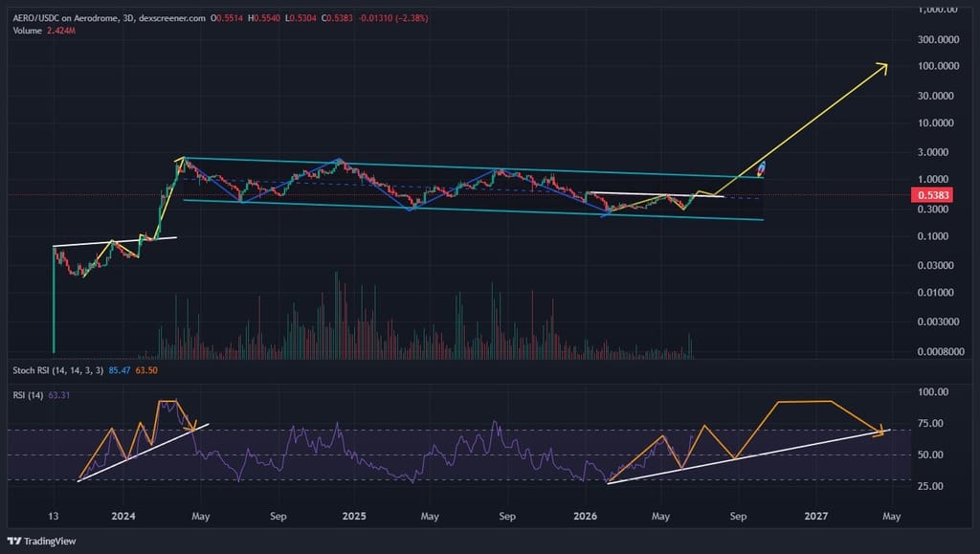Click the RSI 50.00 axis level

[x=930, y=454]
